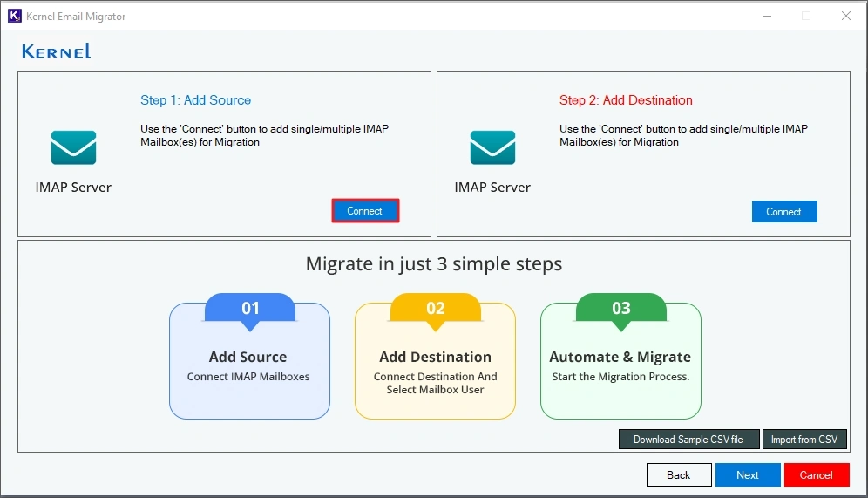Click 'IMAP Server' label in destination panel

click(x=492, y=188)
